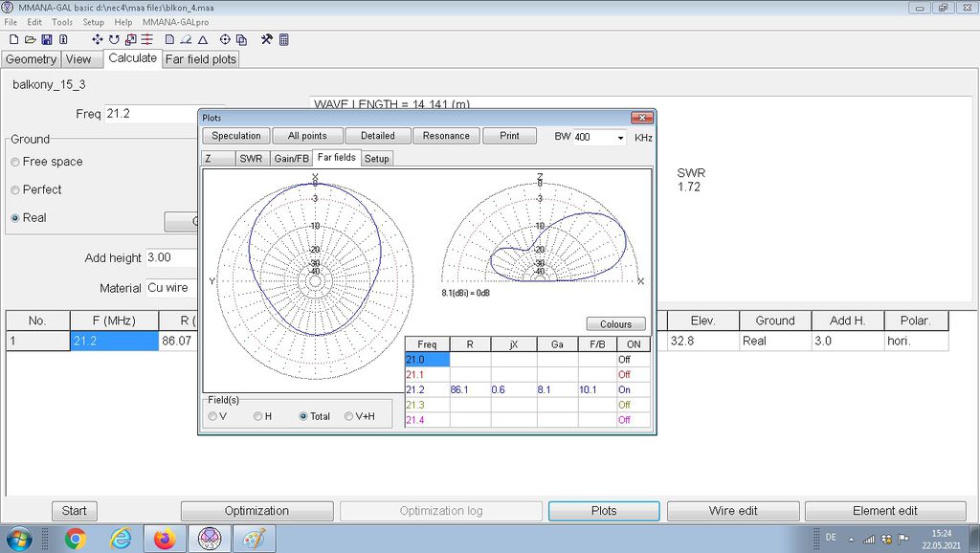
Task: Launch Firefox from the taskbar
Action: [165, 539]
